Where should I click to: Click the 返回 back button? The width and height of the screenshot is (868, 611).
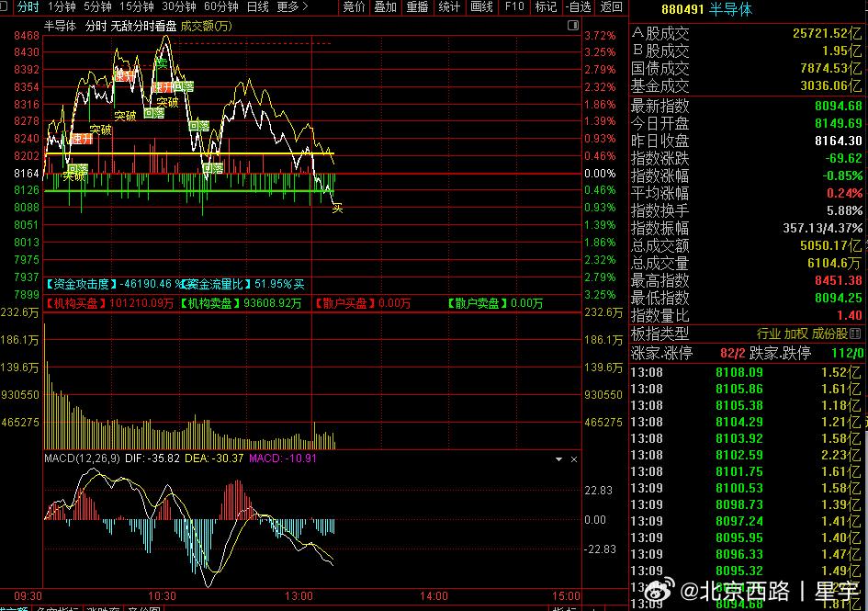611,6
